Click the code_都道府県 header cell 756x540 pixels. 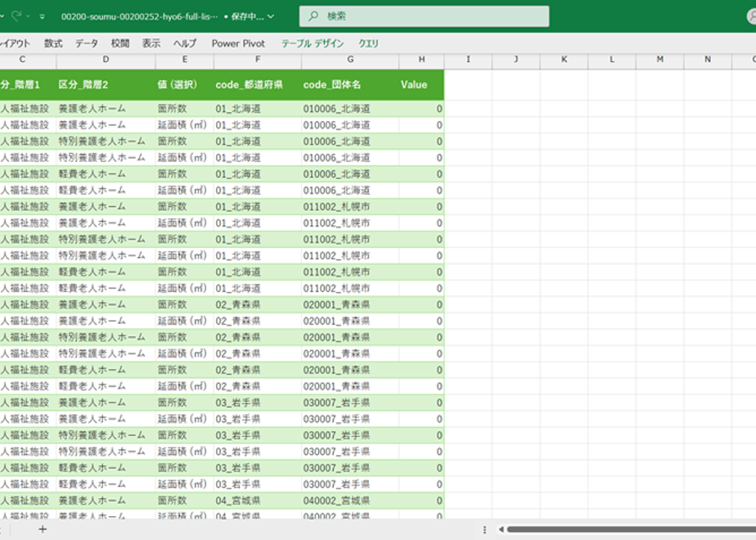(258, 85)
